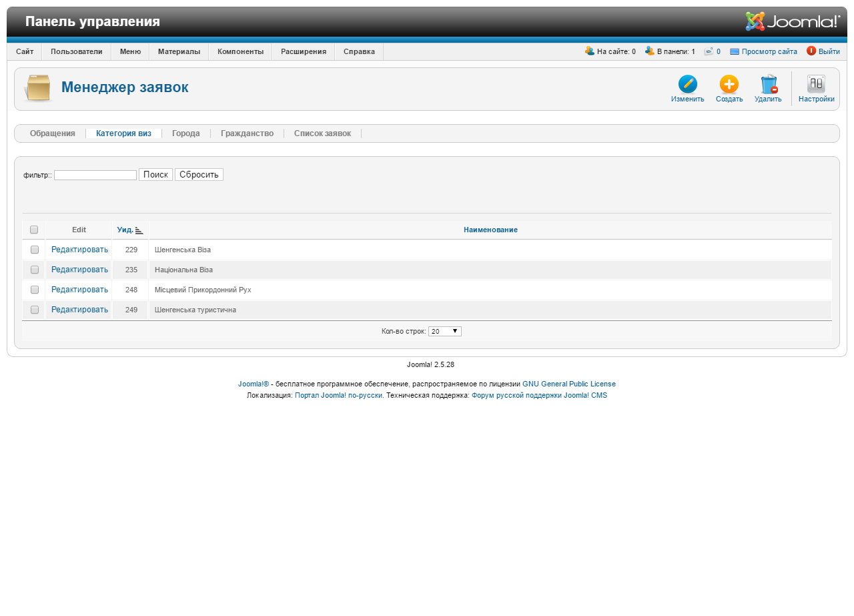Click the sort ascending arrow icon by Уид.
854x616 pixels.
tap(139, 230)
